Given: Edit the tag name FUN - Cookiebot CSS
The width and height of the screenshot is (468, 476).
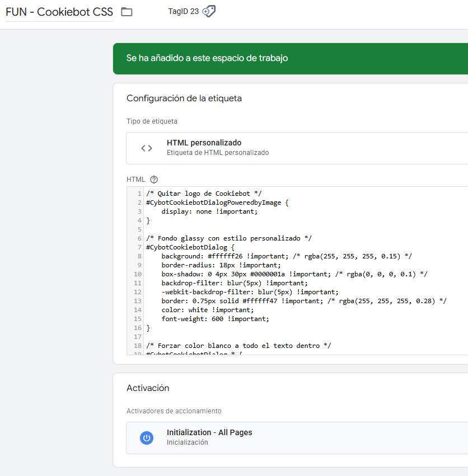Looking at the screenshot, I should pos(59,12).
